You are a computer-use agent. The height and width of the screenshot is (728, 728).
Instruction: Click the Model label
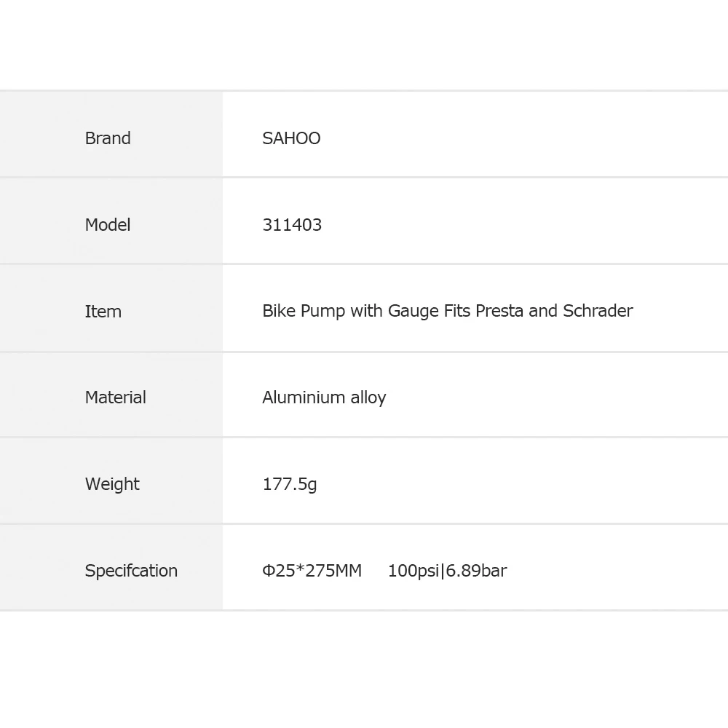click(x=108, y=225)
